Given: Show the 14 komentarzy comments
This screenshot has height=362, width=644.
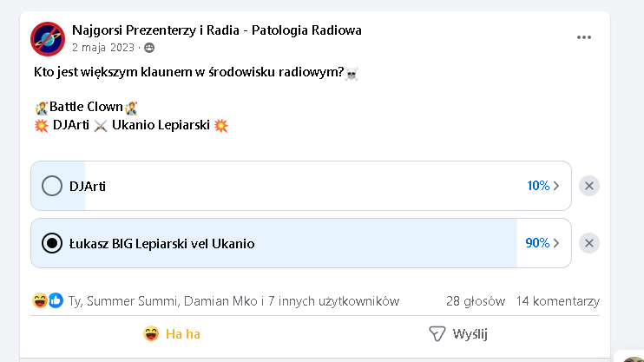Looking at the screenshot, I should click(x=558, y=301).
